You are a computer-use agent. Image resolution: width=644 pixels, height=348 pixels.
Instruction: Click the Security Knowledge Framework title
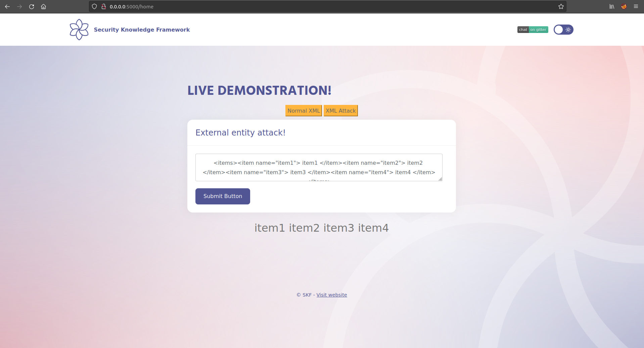click(142, 30)
